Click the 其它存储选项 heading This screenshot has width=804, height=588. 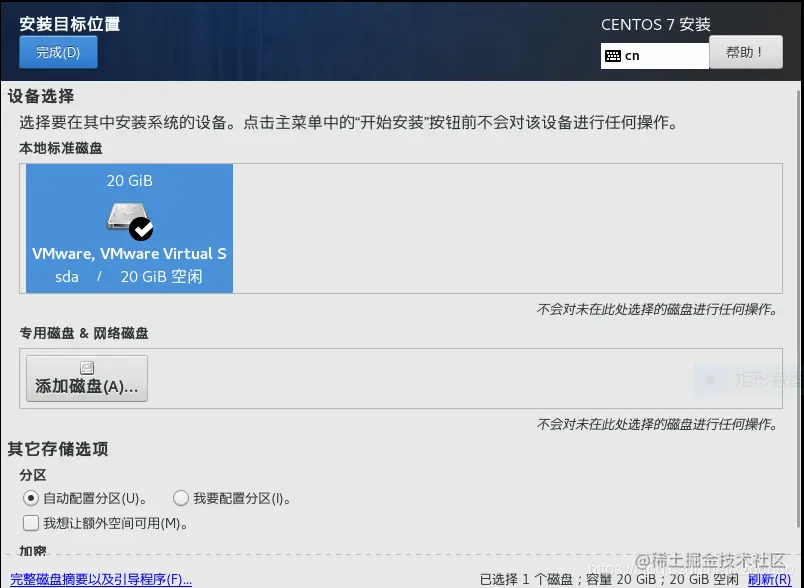point(57,449)
